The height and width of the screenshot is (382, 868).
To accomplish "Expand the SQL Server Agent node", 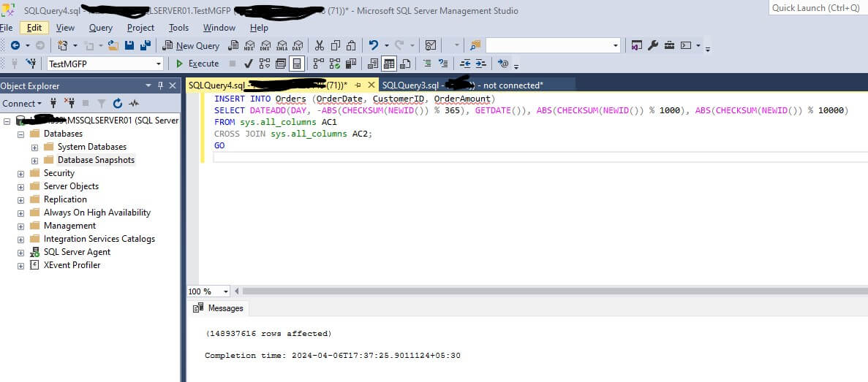I will point(20,252).
